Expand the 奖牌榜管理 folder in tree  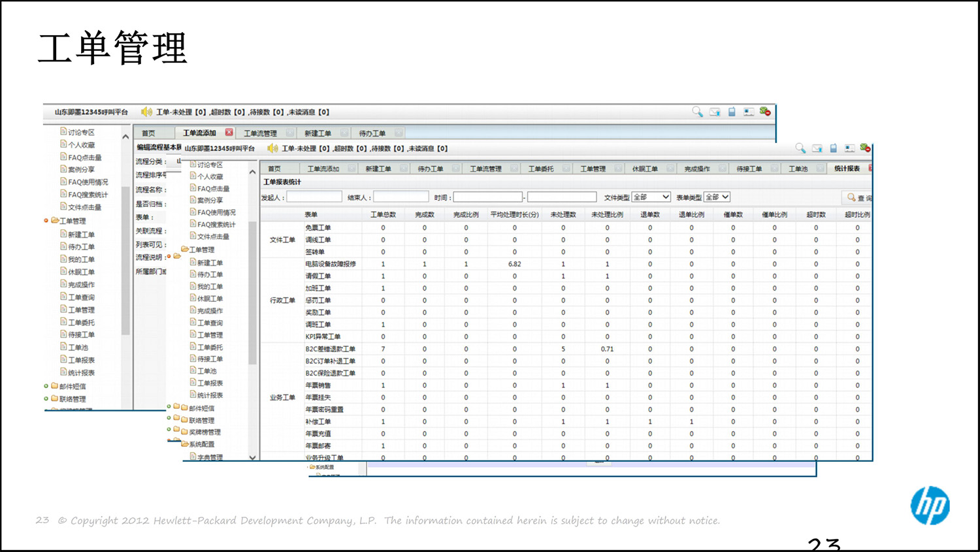(x=204, y=432)
